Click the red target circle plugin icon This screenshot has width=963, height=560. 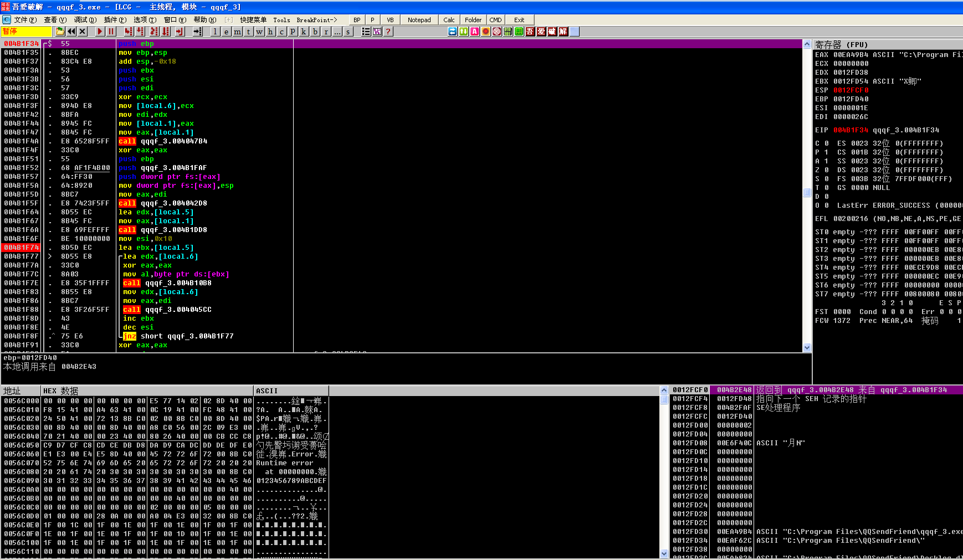tap(496, 32)
